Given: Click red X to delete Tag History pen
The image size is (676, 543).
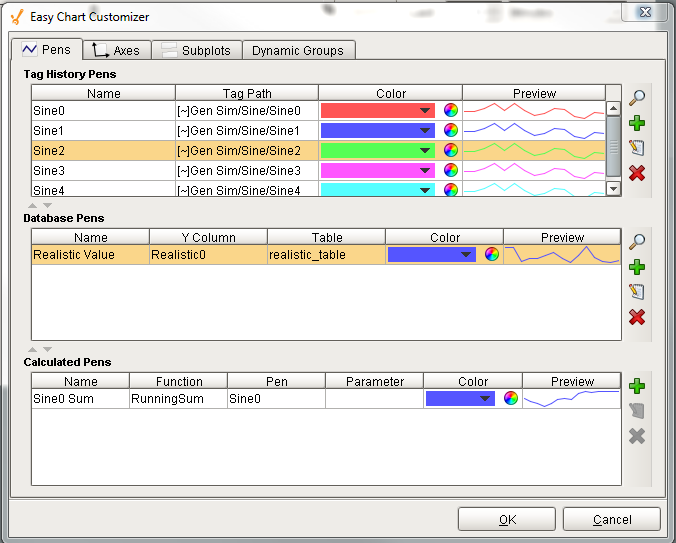Looking at the screenshot, I should (x=637, y=173).
